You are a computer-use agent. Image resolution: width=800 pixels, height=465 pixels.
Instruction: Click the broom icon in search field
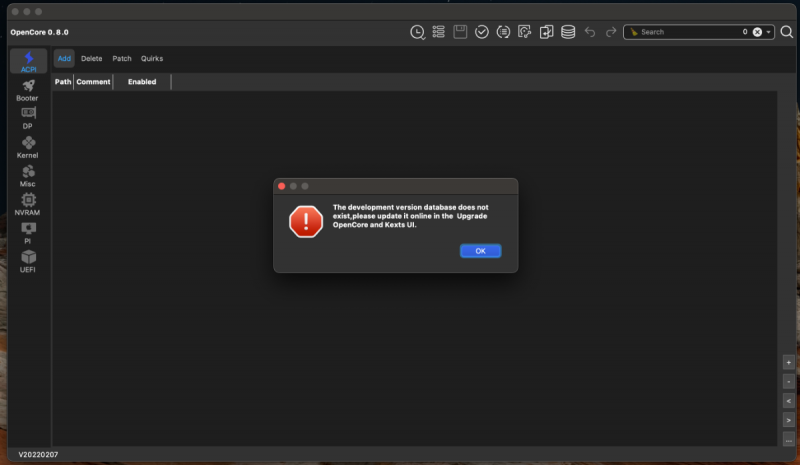tap(634, 32)
